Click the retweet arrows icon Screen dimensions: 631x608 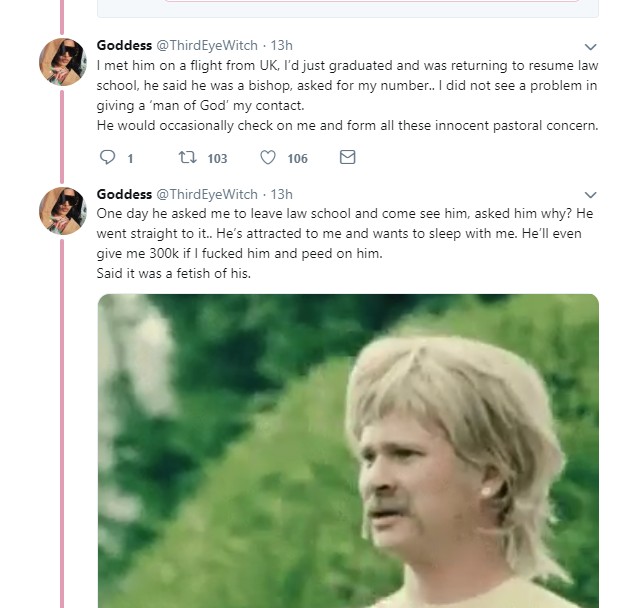186,158
